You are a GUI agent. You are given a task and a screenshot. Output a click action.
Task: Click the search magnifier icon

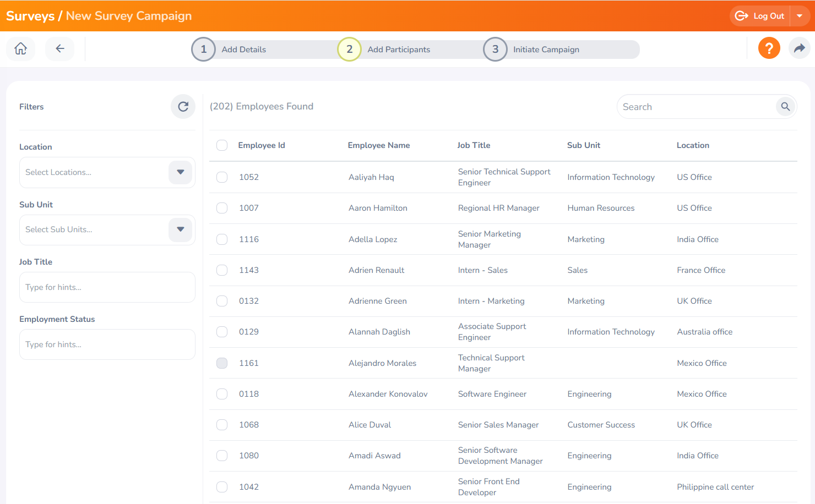tap(786, 107)
